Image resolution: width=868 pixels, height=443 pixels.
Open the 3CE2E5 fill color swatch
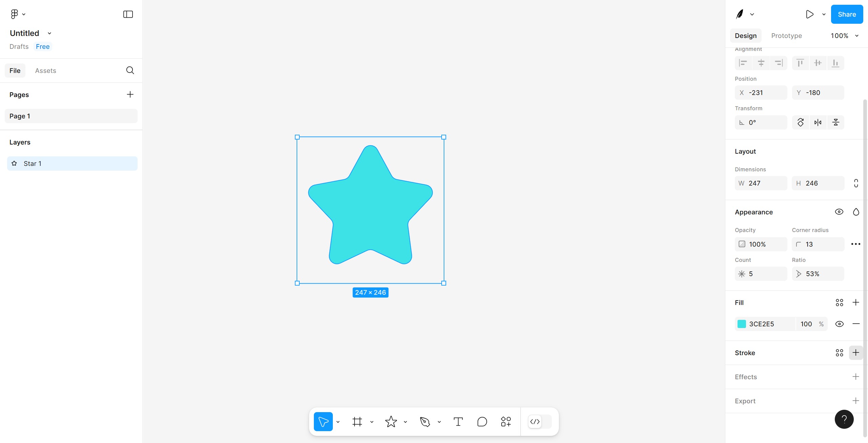coord(742,324)
